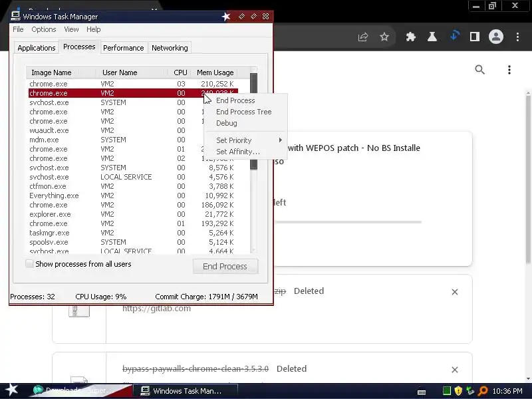Expand Set Priority submenu arrow

pos(280,140)
